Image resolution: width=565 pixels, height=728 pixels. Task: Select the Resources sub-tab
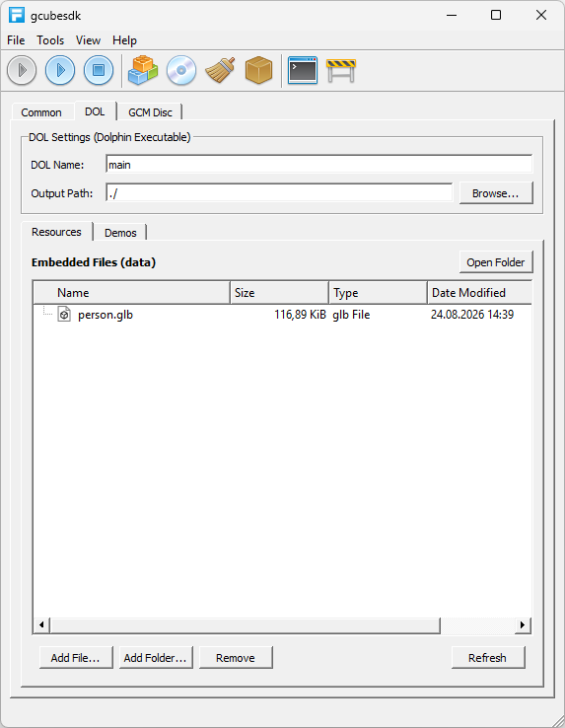click(x=56, y=232)
